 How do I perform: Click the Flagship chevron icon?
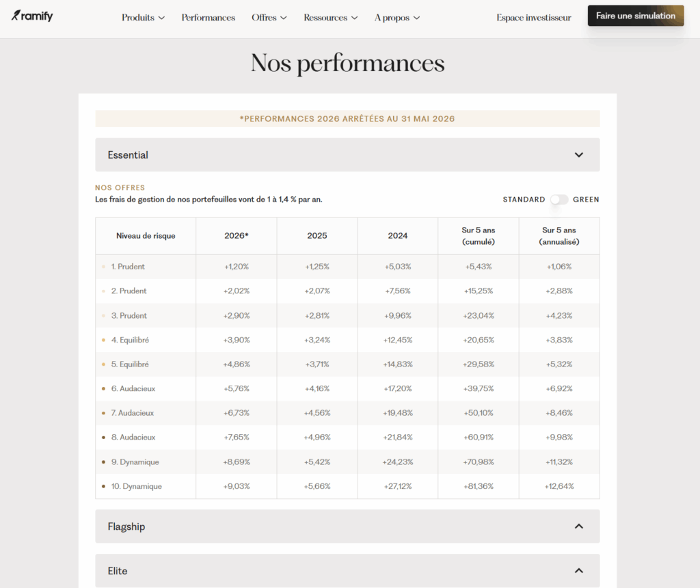coord(578,526)
